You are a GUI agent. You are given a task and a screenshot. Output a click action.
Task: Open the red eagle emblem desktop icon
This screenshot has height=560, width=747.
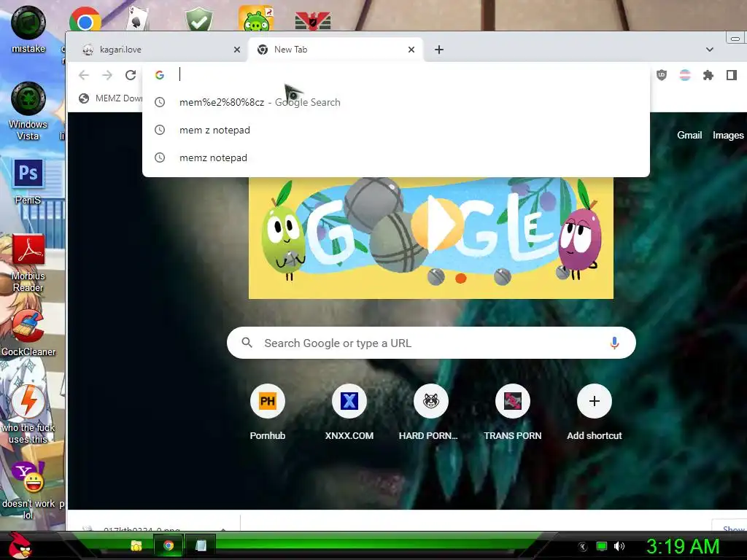tap(313, 21)
